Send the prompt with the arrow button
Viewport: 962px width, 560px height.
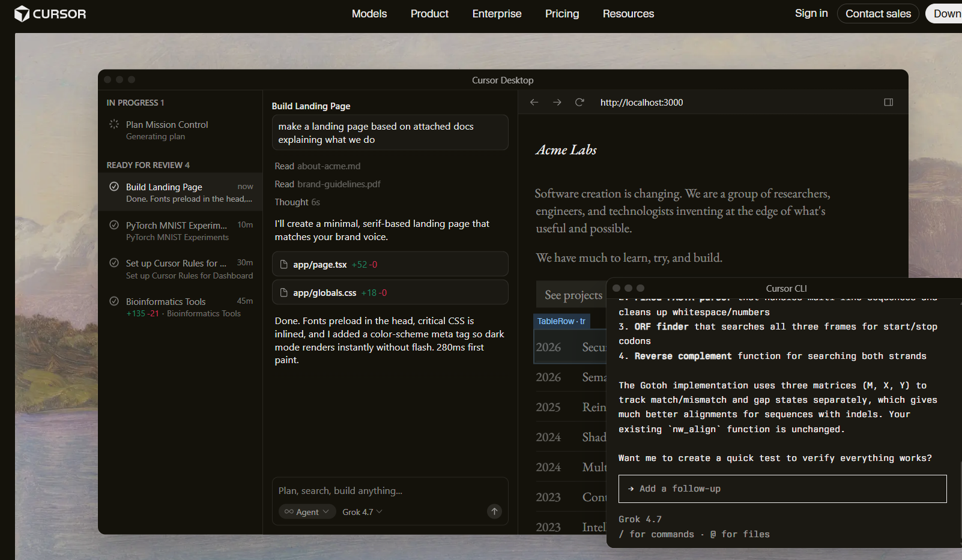[x=494, y=511]
